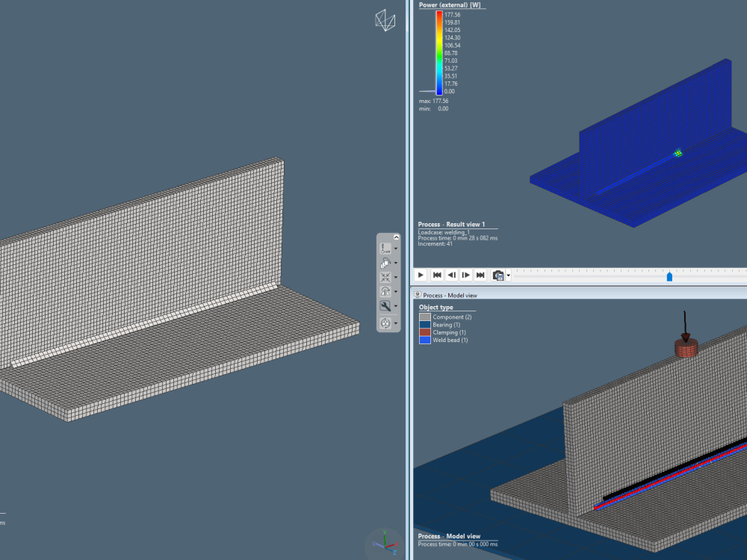Click the 'Power (external) [W]' legend title
This screenshot has width=747, height=560.
pyautogui.click(x=450, y=4)
